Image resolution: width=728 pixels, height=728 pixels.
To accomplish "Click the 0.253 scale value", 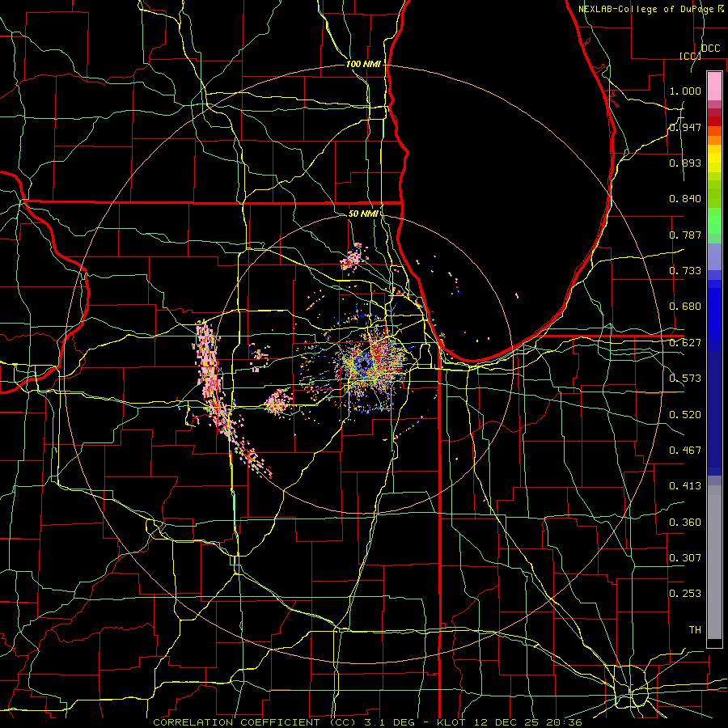I will (685, 594).
